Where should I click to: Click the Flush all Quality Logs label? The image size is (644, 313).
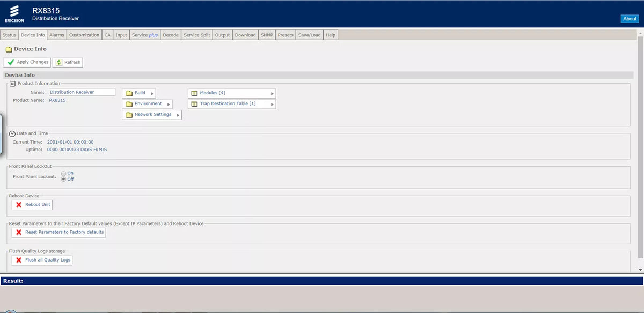click(x=48, y=260)
